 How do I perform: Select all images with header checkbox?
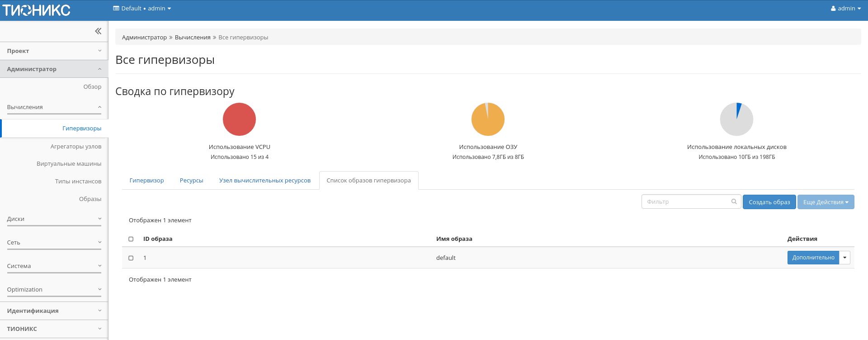point(131,239)
